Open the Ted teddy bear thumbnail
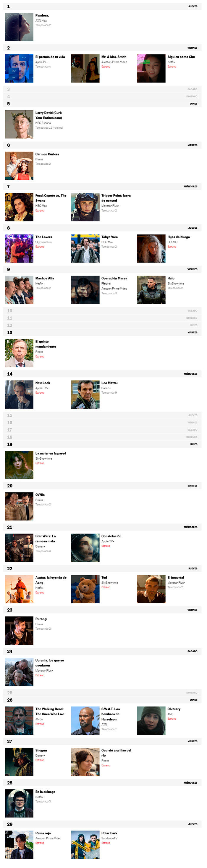The width and height of the screenshot is (207, 868). (x=85, y=589)
